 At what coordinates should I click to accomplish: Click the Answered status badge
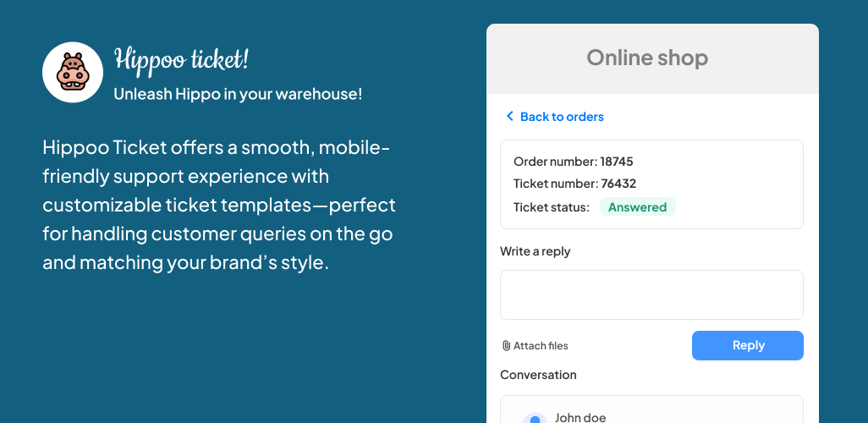(x=637, y=207)
